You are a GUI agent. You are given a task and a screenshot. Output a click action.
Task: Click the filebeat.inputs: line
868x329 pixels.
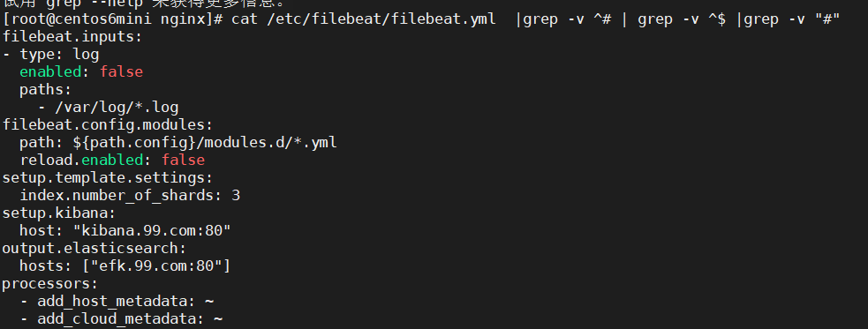click(x=72, y=37)
